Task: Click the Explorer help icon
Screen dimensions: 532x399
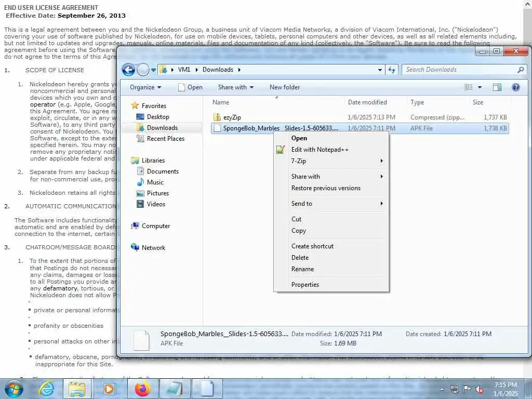Action: coord(516,87)
